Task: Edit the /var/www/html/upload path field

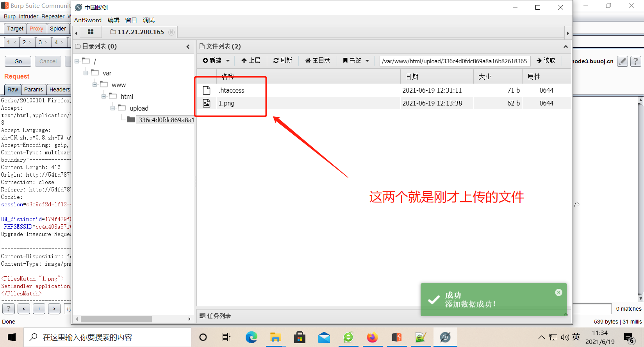Action: (x=455, y=61)
